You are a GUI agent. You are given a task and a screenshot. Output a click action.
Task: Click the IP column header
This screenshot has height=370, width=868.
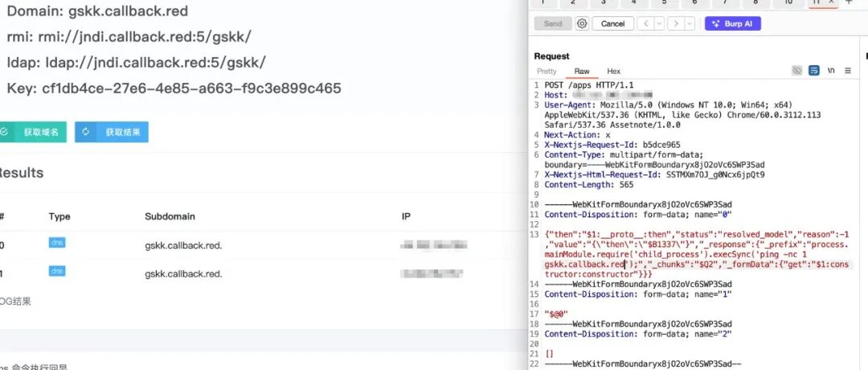[x=406, y=216]
